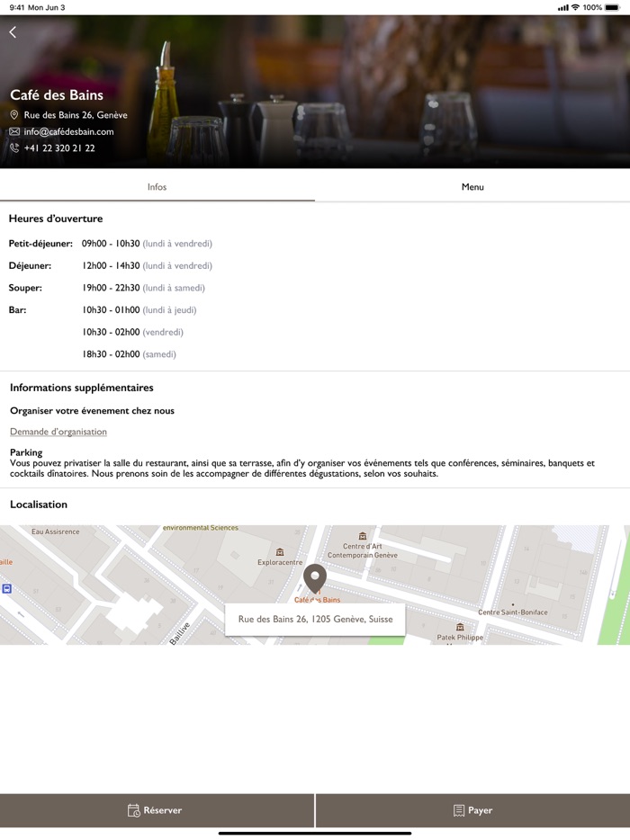Screen dimensions: 630x840
Task: Click the Centre Saint-Boniface label on the map
Action: click(x=512, y=612)
